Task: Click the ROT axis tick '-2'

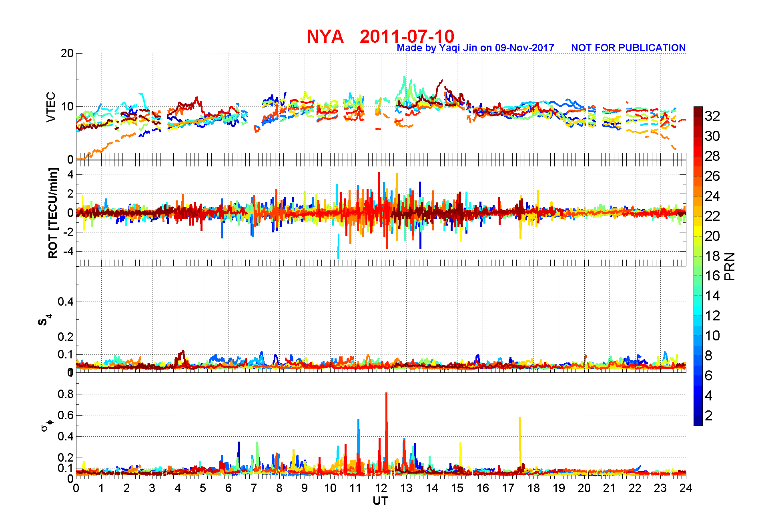Action: (x=69, y=232)
